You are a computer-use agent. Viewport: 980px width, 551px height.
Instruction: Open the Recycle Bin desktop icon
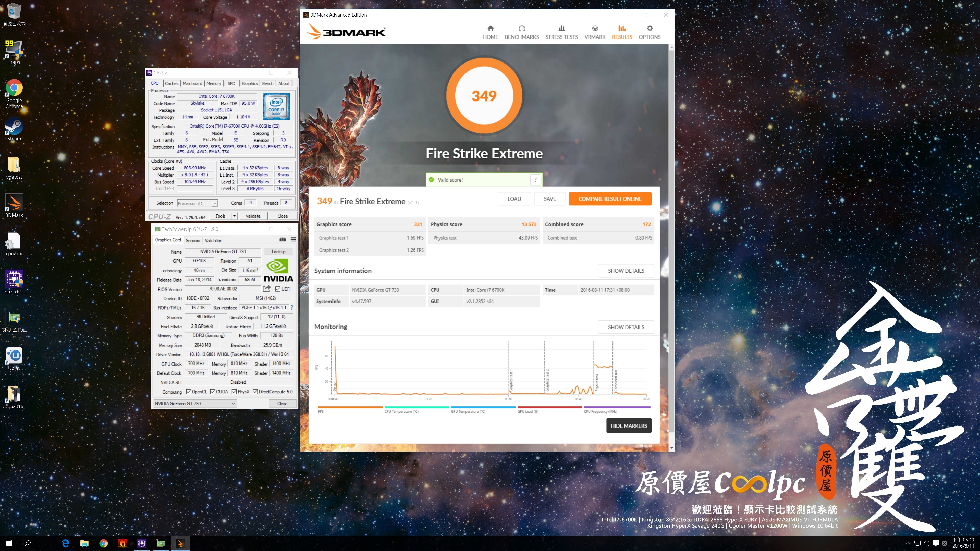click(x=14, y=15)
